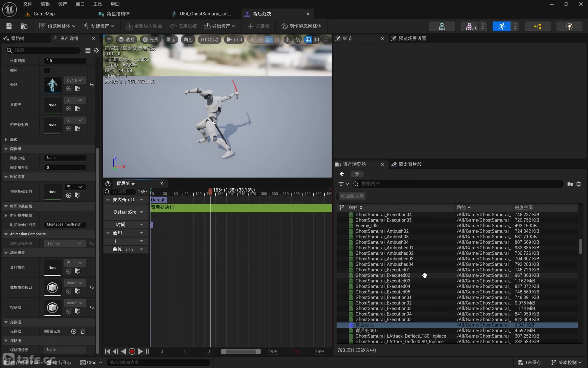Click the 显示 button in viewport toolbar
Viewport: 588px width, 368px height.
pyautogui.click(x=171, y=39)
